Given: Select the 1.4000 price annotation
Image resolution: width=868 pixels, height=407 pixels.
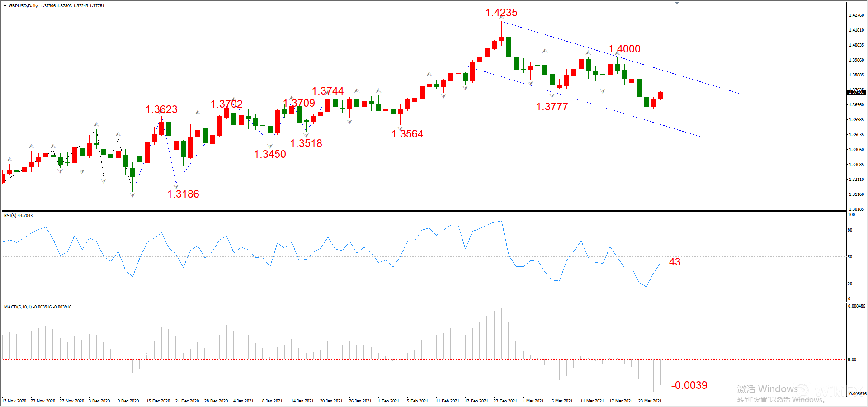Looking at the screenshot, I should pos(624,49).
